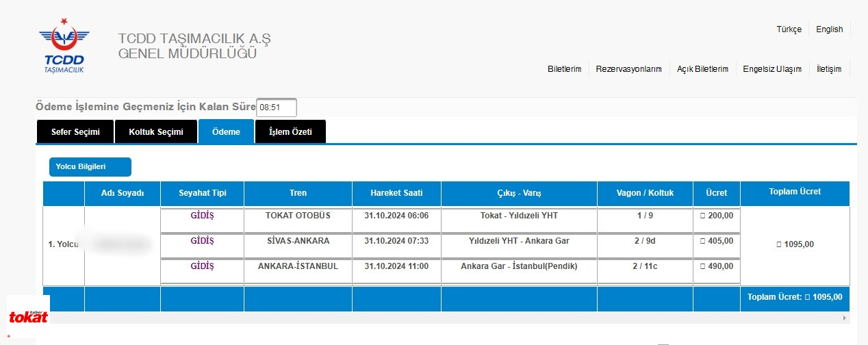The image size is (868, 345).
Task: Go to the Sefer Seçimi tab
Action: (x=75, y=132)
